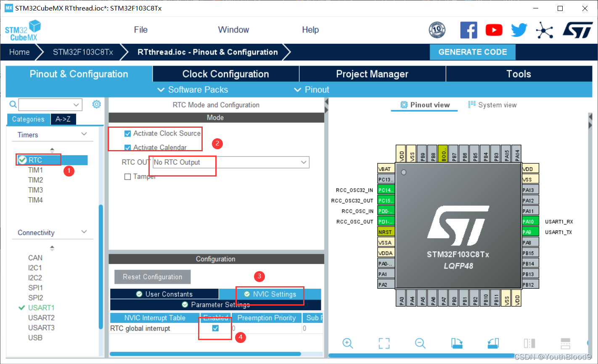Open the File menu
598x364 pixels.
(x=140, y=30)
